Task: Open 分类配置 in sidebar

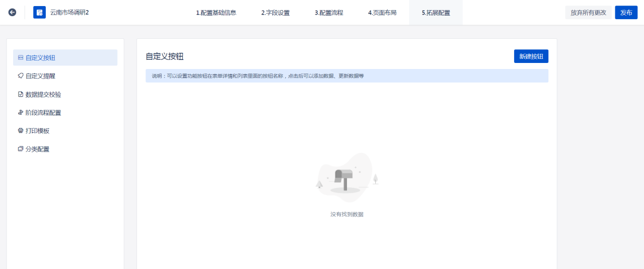Action: click(65, 149)
